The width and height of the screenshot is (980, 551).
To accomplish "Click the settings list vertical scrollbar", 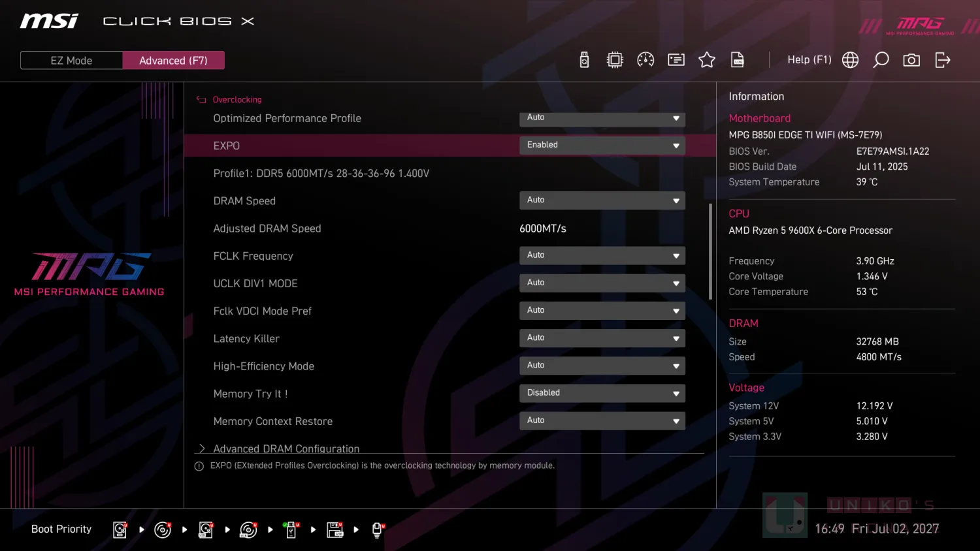I will (x=710, y=251).
